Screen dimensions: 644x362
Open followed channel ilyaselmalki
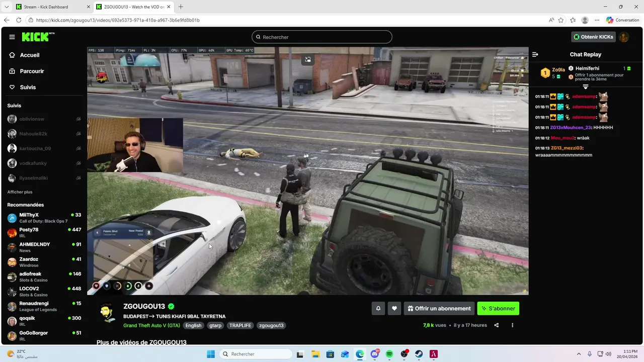[44, 178]
